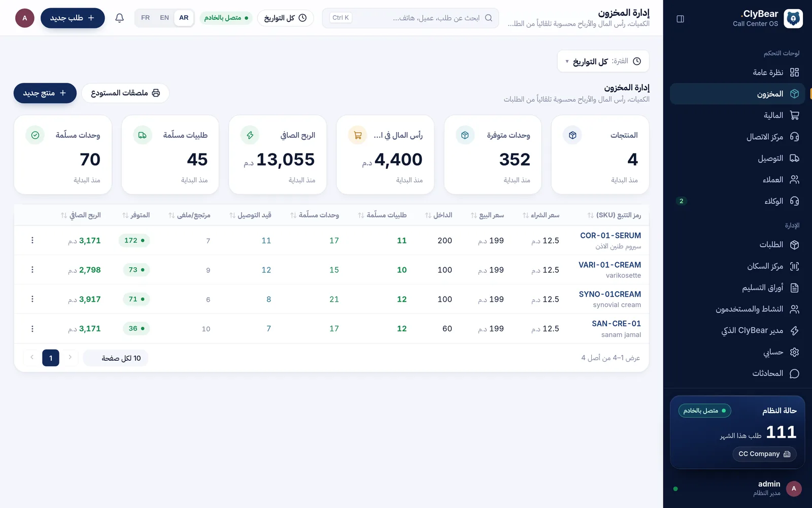Image resolution: width=812 pixels, height=508 pixels.
Task: Switch language to FR
Action: click(x=146, y=18)
